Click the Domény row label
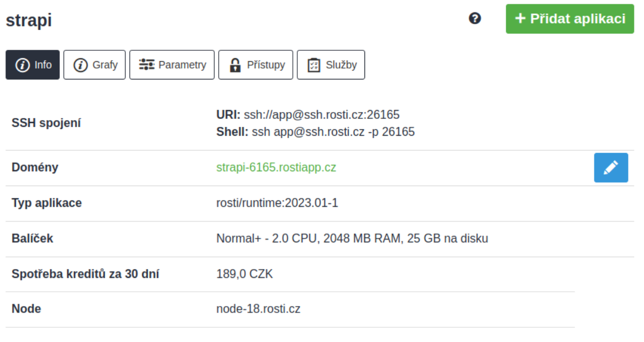This screenshot has width=644, height=342. (x=35, y=167)
